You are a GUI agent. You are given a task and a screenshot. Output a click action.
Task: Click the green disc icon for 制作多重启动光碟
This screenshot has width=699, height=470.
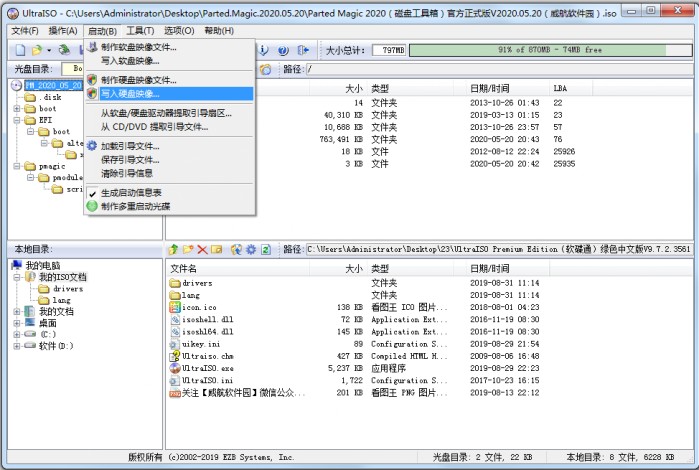pos(92,206)
